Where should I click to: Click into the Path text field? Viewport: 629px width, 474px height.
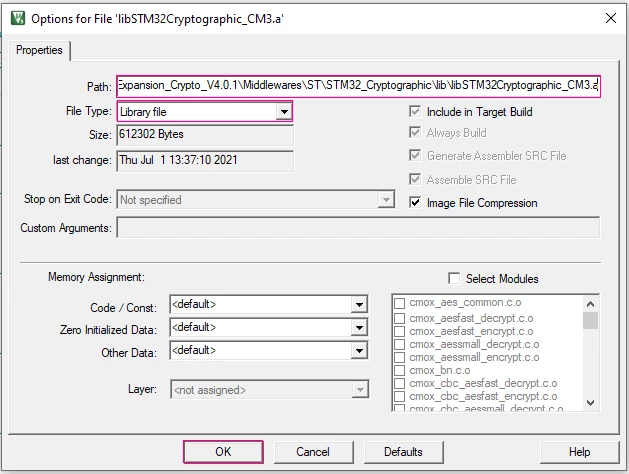(x=358, y=86)
